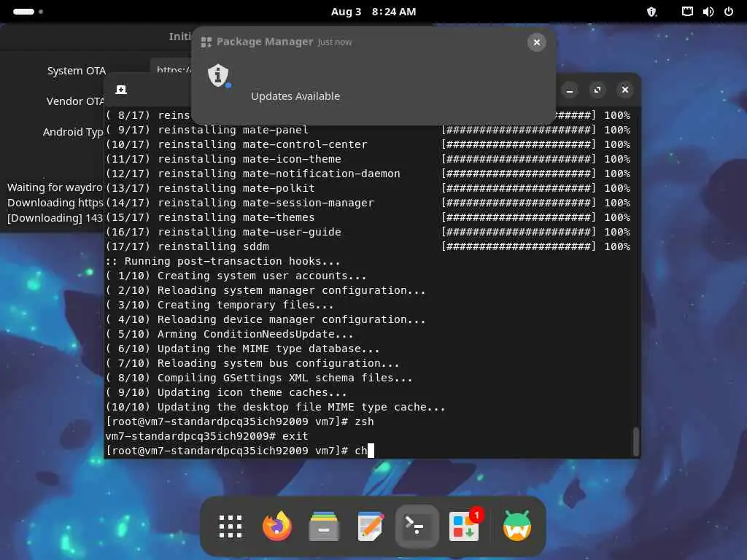The width and height of the screenshot is (747, 560).
Task: Open Software store with update badge
Action: [x=464, y=526]
